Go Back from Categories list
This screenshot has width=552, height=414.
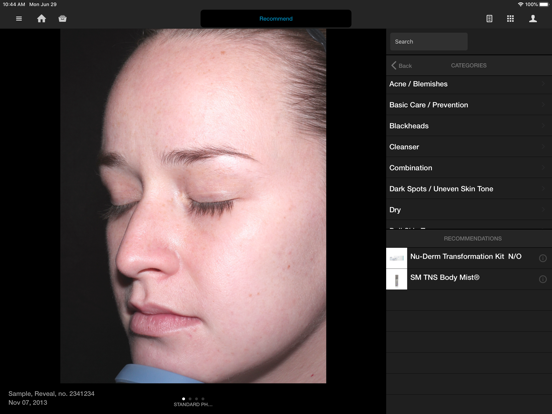[x=402, y=65]
